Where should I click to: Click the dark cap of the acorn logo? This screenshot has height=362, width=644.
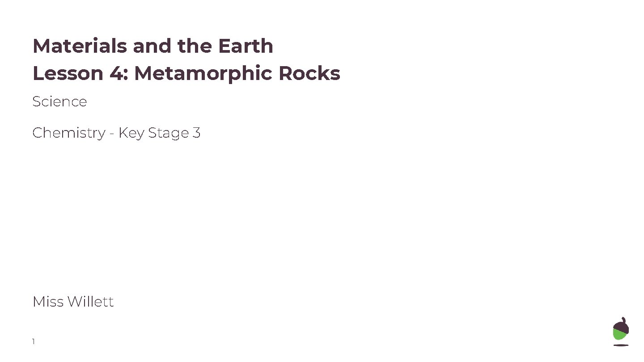tap(621, 324)
